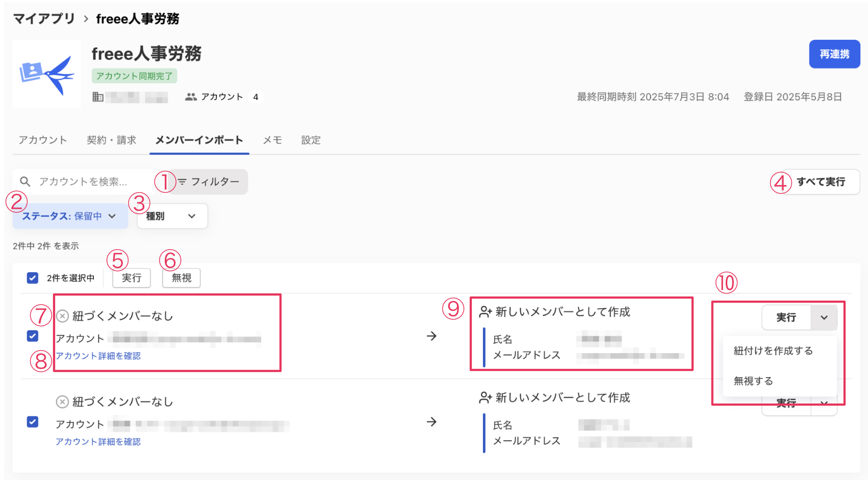The image size is (868, 480).
Task: Click the x-circle icon in the first 紐づくメンバーなし row
Action: (x=62, y=316)
